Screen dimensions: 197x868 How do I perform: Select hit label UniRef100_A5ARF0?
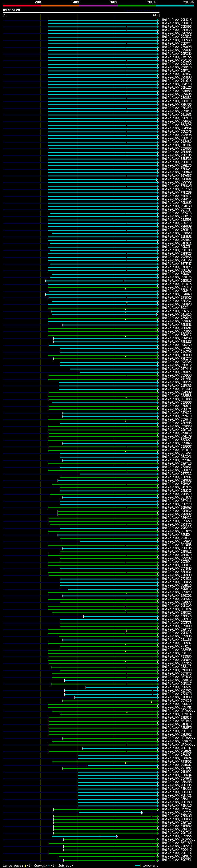tap(176, 67)
